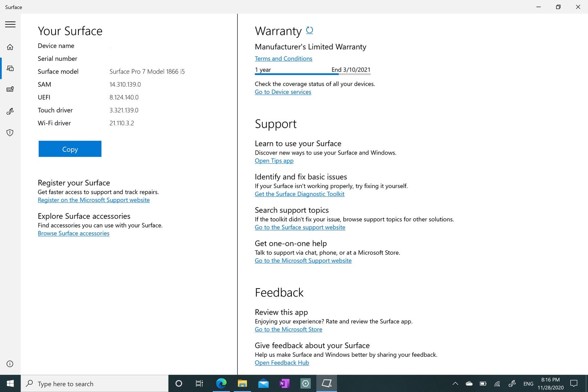Click the Device name label
The width and height of the screenshot is (588, 392).
tap(56, 46)
